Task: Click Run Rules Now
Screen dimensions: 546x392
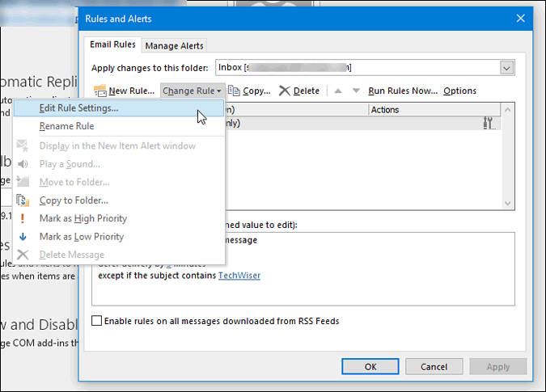Action: [403, 91]
